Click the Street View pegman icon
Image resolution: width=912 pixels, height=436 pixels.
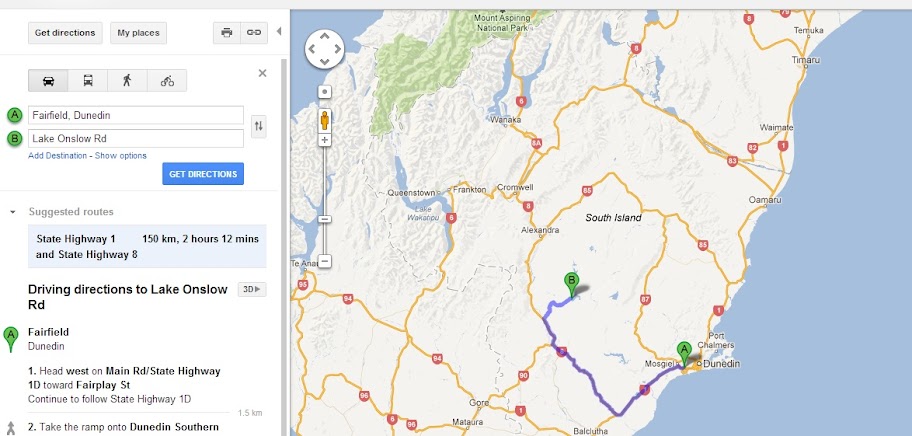click(x=324, y=120)
